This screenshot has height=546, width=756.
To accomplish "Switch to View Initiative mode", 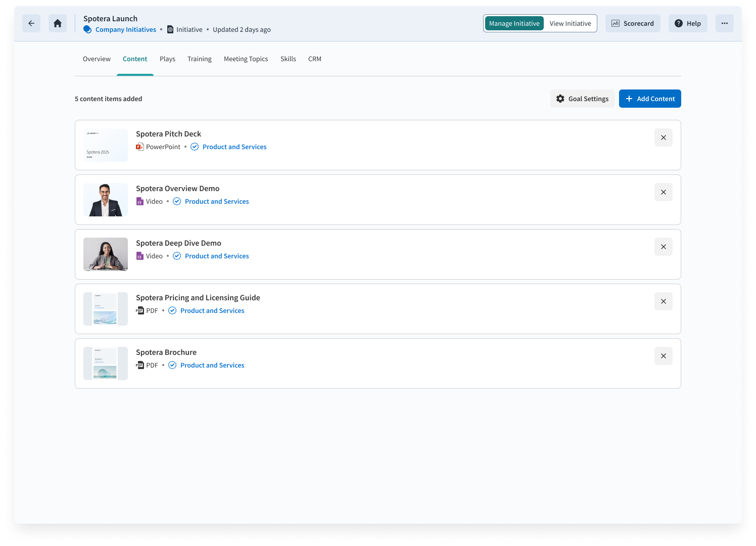I will [570, 23].
